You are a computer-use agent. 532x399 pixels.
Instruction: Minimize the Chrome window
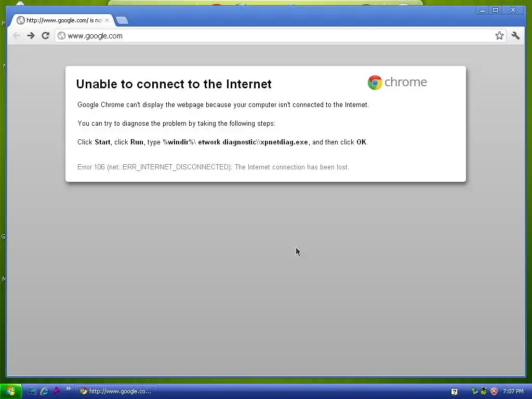pos(482,10)
